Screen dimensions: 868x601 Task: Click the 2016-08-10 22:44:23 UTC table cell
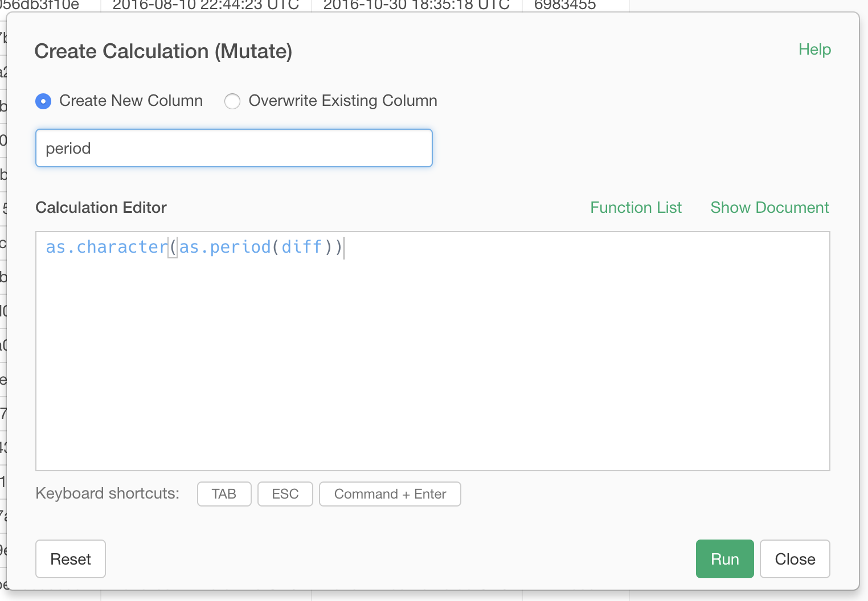[206, 5]
